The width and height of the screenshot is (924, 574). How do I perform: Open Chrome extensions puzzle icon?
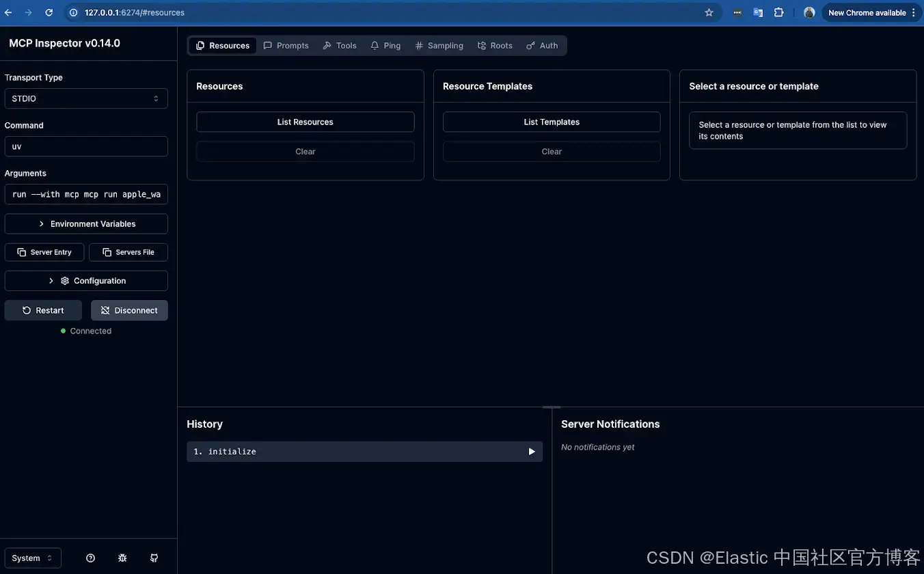pyautogui.click(x=778, y=12)
